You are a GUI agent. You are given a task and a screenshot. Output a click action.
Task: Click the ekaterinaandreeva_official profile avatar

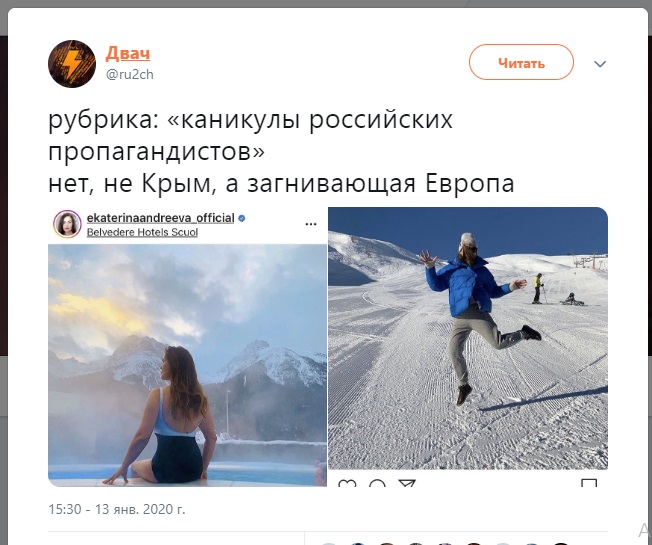(x=67, y=224)
